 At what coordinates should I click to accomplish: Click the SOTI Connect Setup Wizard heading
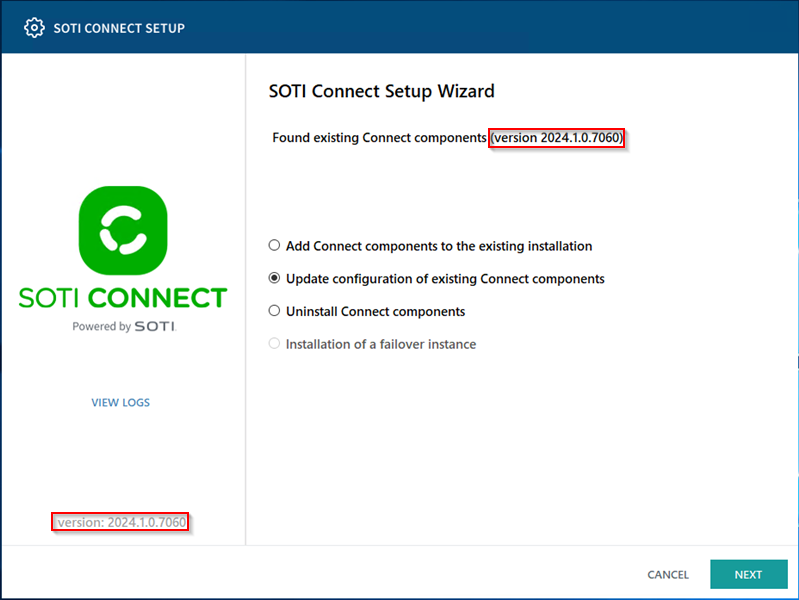[x=382, y=91]
